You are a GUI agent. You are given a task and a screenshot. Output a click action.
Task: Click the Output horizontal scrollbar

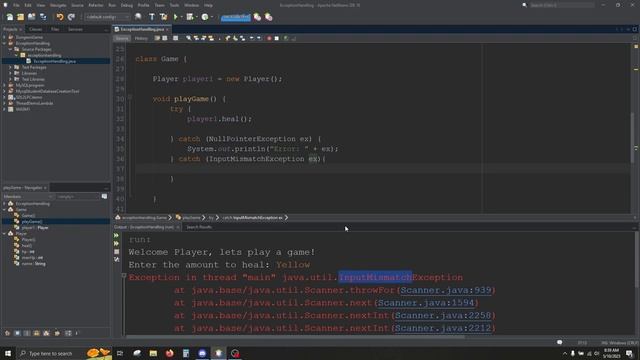click(295, 337)
